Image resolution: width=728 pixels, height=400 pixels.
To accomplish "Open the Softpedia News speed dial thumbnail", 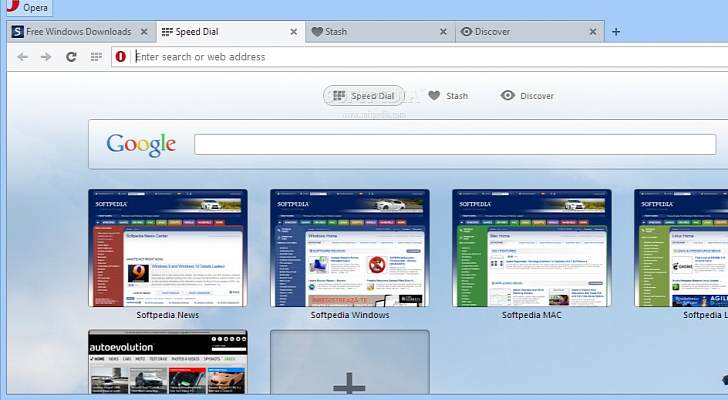I will click(168, 248).
